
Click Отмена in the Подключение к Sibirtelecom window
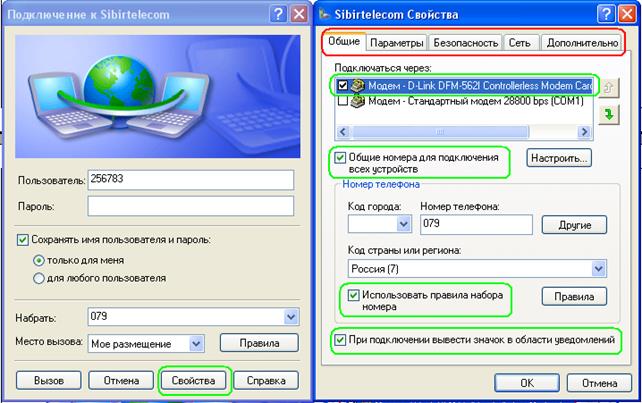click(x=121, y=380)
